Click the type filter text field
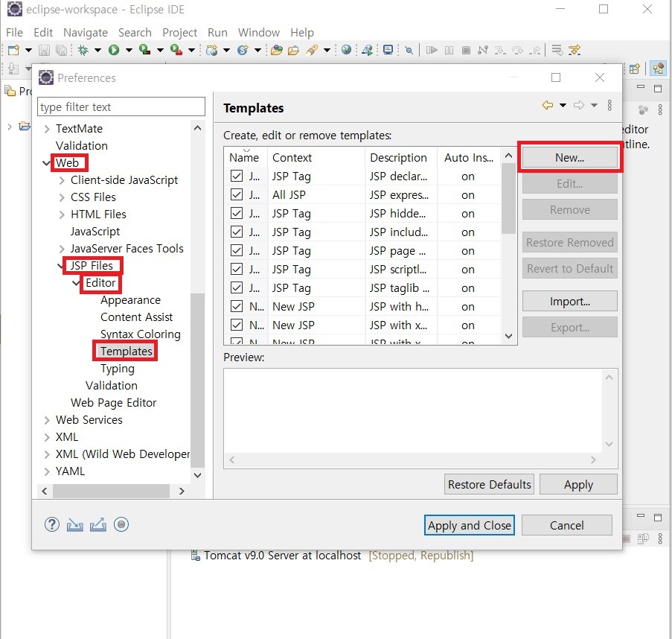 [x=121, y=106]
